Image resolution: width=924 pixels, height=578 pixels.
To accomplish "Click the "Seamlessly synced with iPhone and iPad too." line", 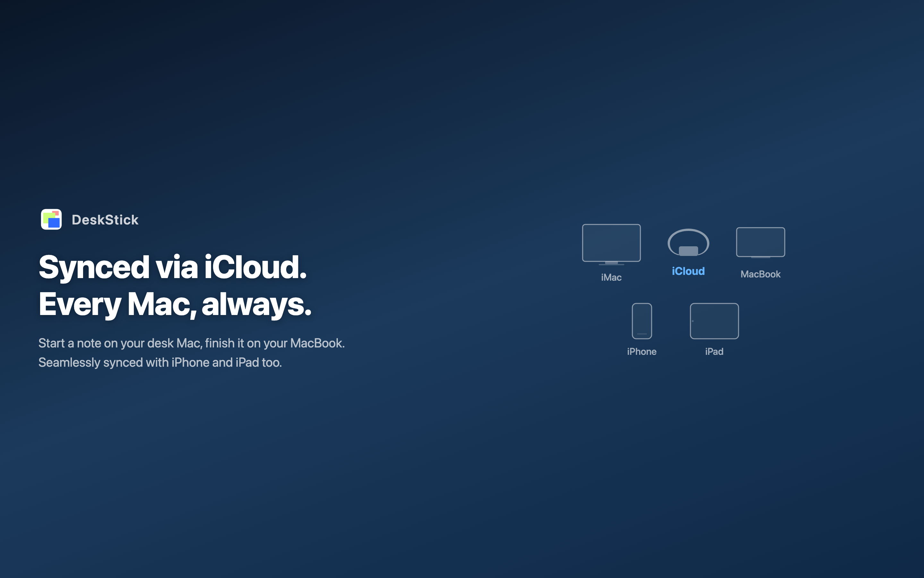I will click(160, 363).
